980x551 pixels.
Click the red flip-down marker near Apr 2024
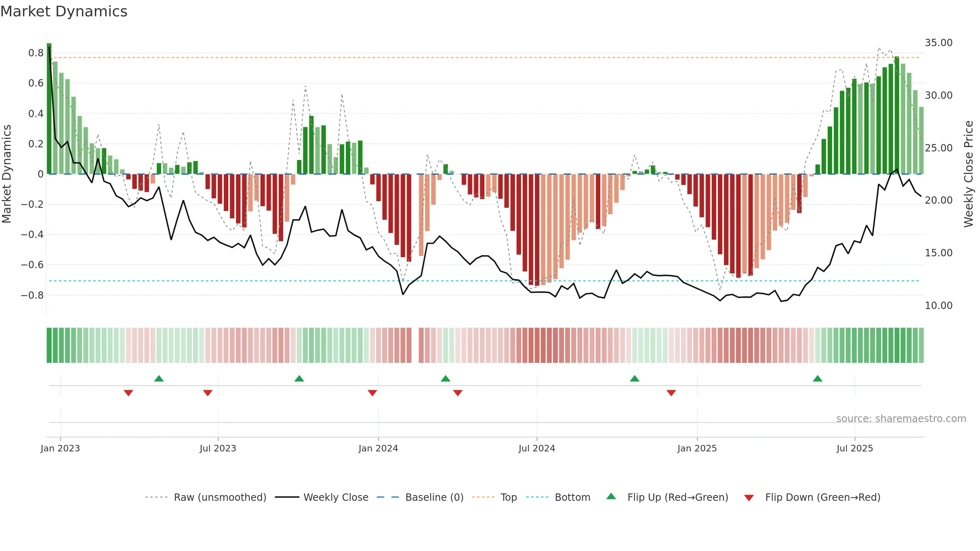(458, 393)
